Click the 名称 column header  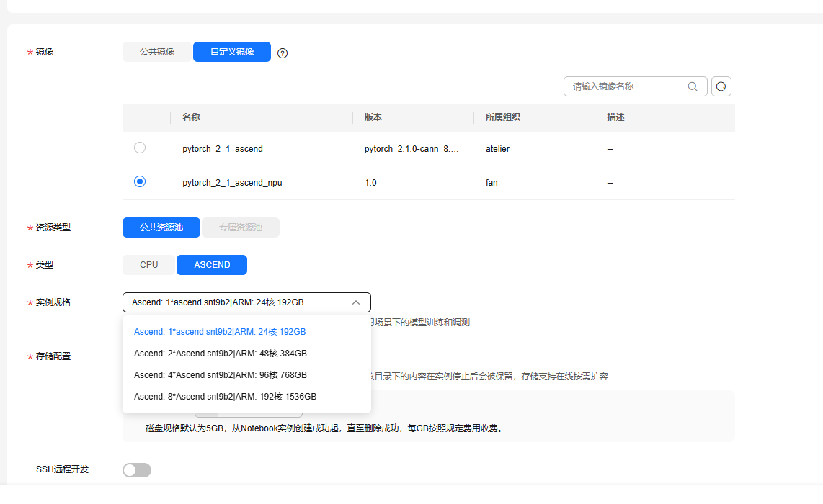(191, 117)
